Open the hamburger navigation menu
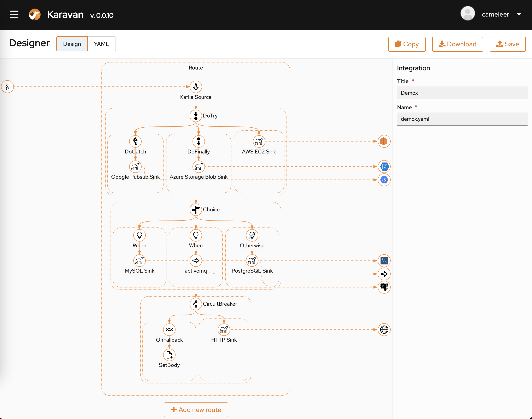 [x=14, y=14]
